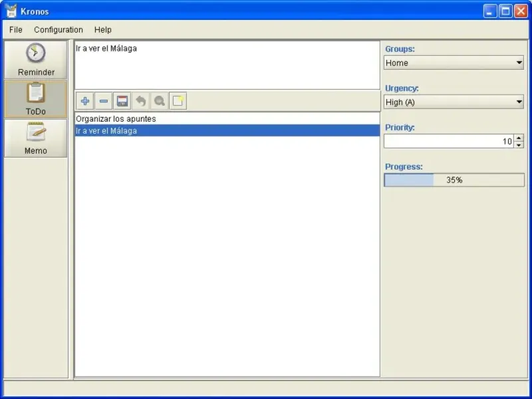This screenshot has height=399, width=532.
Task: Select the list row Ir a ver el Málaga
Action: click(227, 130)
